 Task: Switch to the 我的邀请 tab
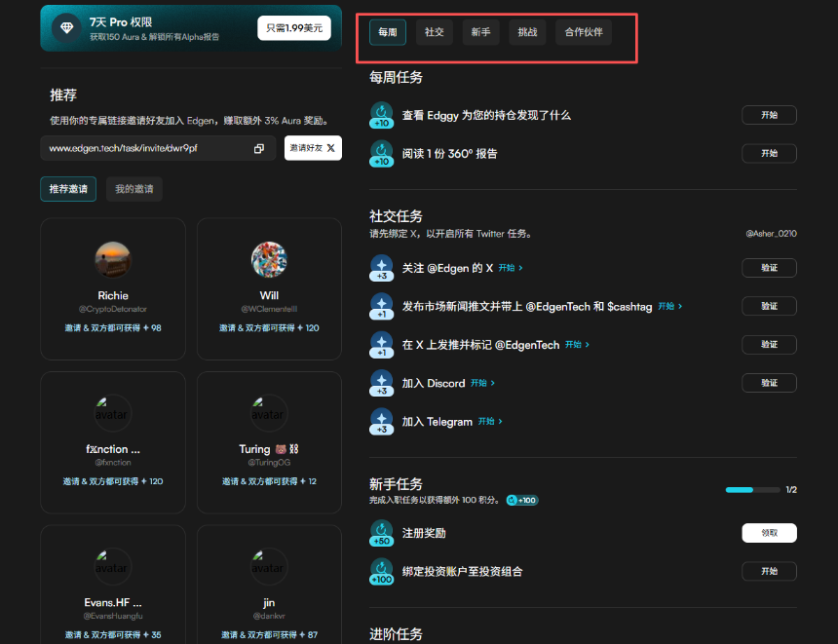pos(135,188)
